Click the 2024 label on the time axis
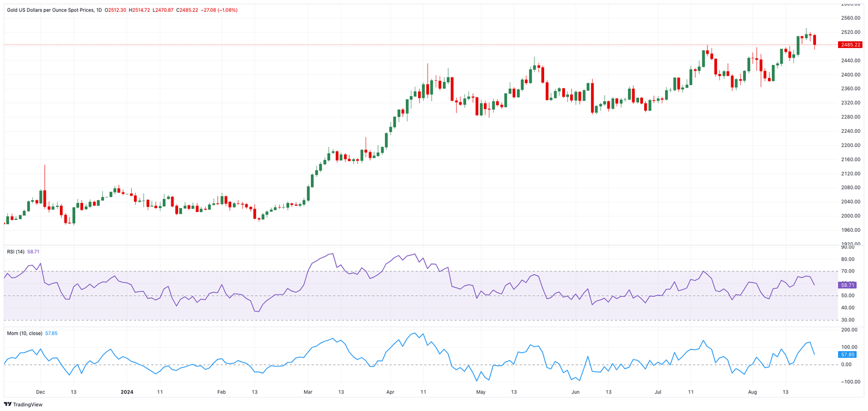Screen dimensions: 868x411 [x=127, y=391]
